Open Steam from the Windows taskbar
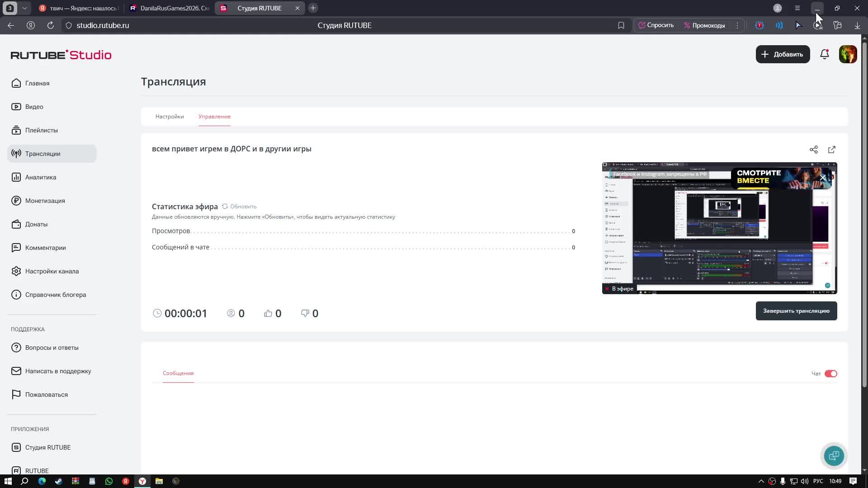Image resolution: width=868 pixels, height=488 pixels. (x=58, y=481)
